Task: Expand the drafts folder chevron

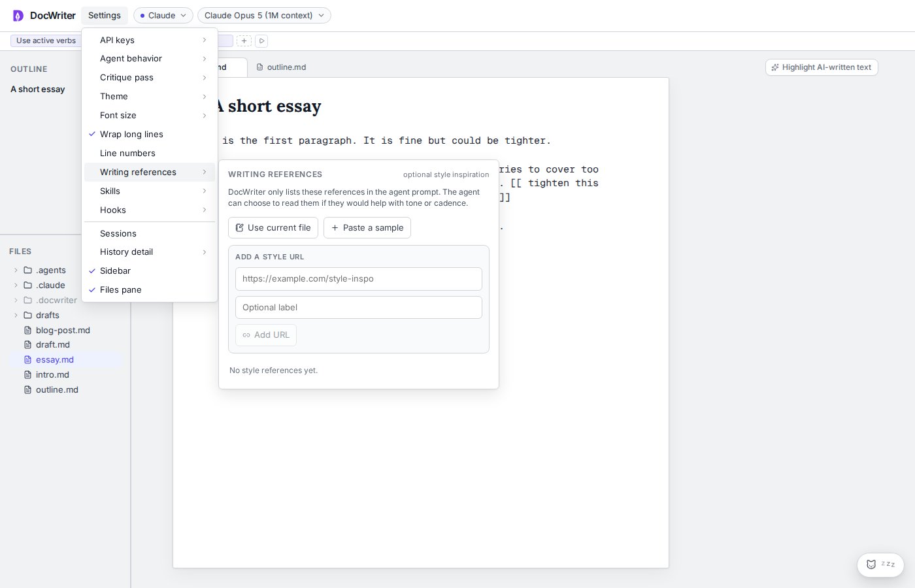Action: pos(16,316)
